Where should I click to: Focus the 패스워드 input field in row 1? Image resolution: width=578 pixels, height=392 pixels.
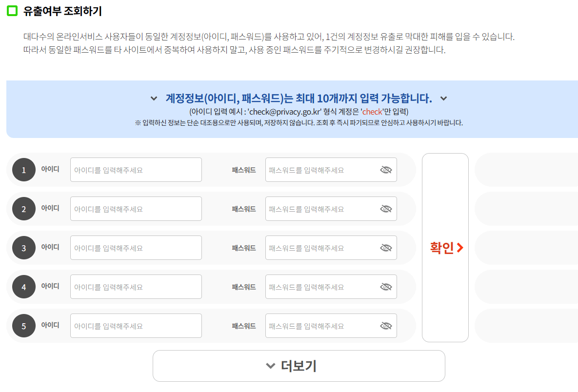tap(331, 170)
